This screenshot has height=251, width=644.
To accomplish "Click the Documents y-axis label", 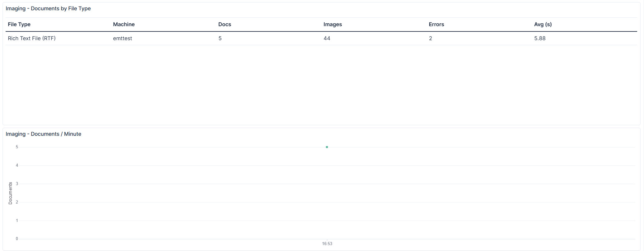I will coord(10,193).
